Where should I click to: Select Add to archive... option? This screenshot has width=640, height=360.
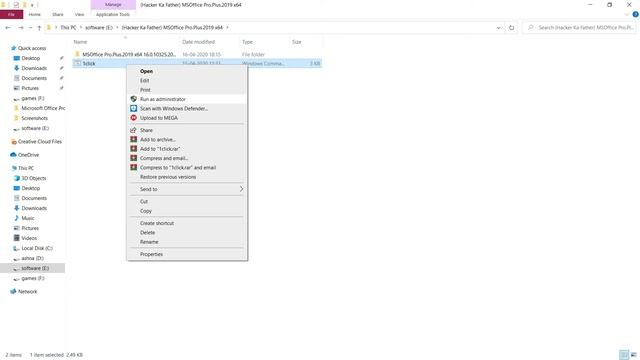[187, 140]
